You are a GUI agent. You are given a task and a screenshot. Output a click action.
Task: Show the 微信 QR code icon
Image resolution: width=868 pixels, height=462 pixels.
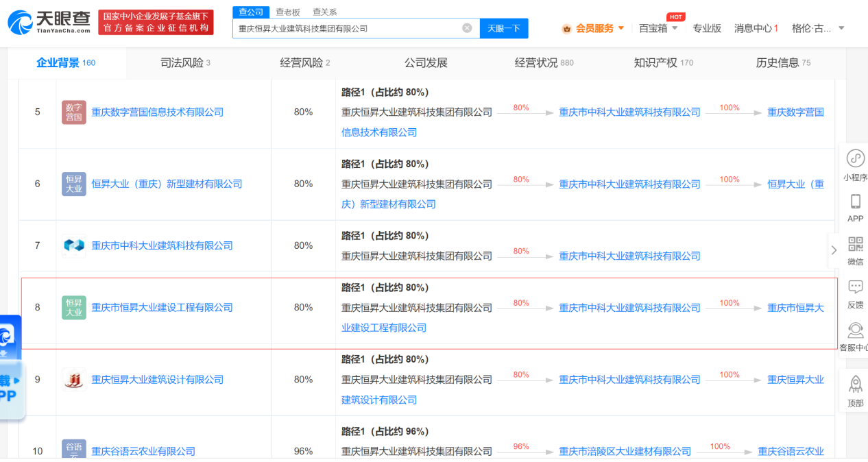(x=855, y=244)
